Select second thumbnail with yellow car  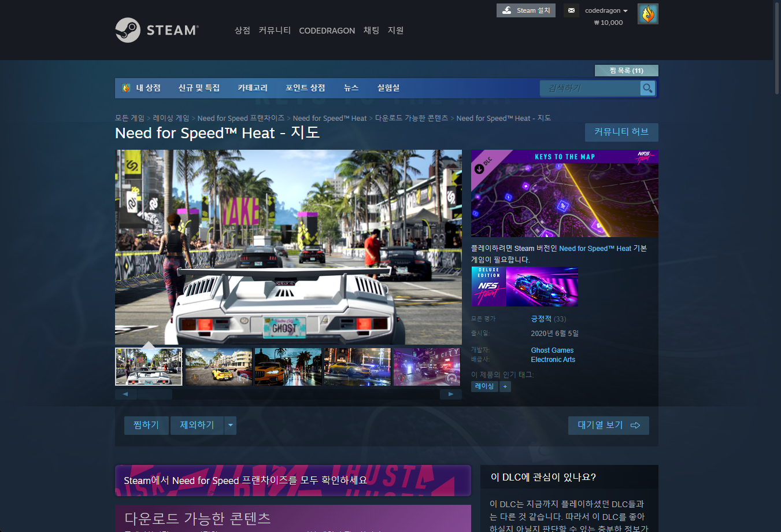(219, 367)
